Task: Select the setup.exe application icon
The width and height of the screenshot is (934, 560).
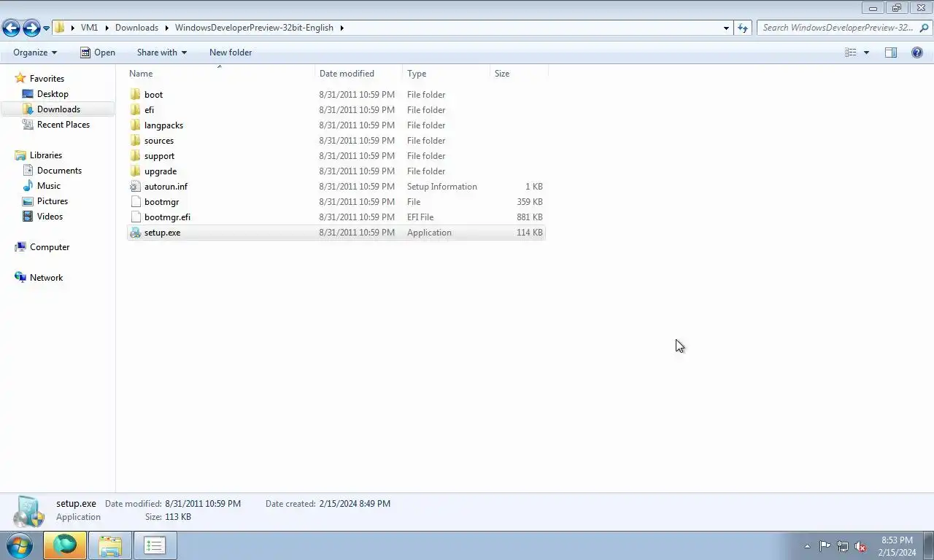Action: click(135, 233)
